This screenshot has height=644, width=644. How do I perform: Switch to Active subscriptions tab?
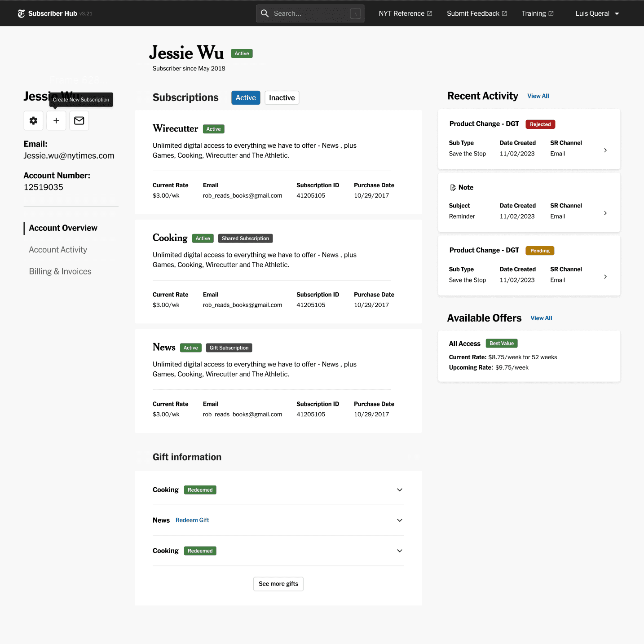pyautogui.click(x=246, y=98)
